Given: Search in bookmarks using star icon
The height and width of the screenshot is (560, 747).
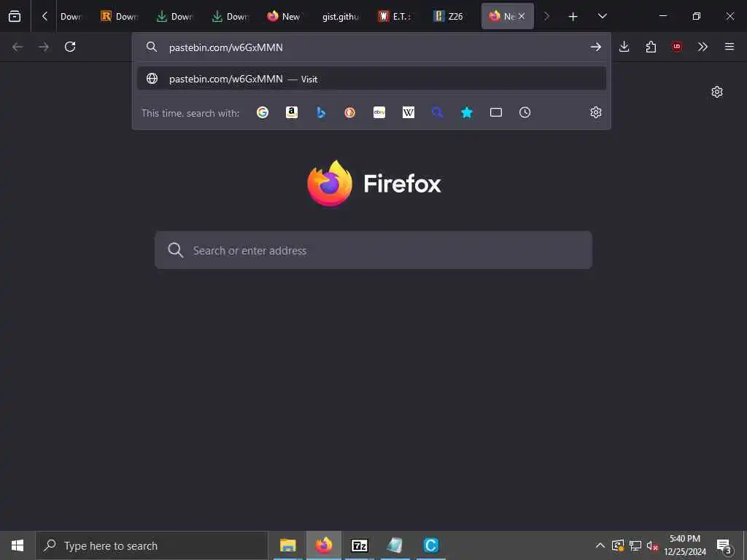Looking at the screenshot, I should click(467, 112).
